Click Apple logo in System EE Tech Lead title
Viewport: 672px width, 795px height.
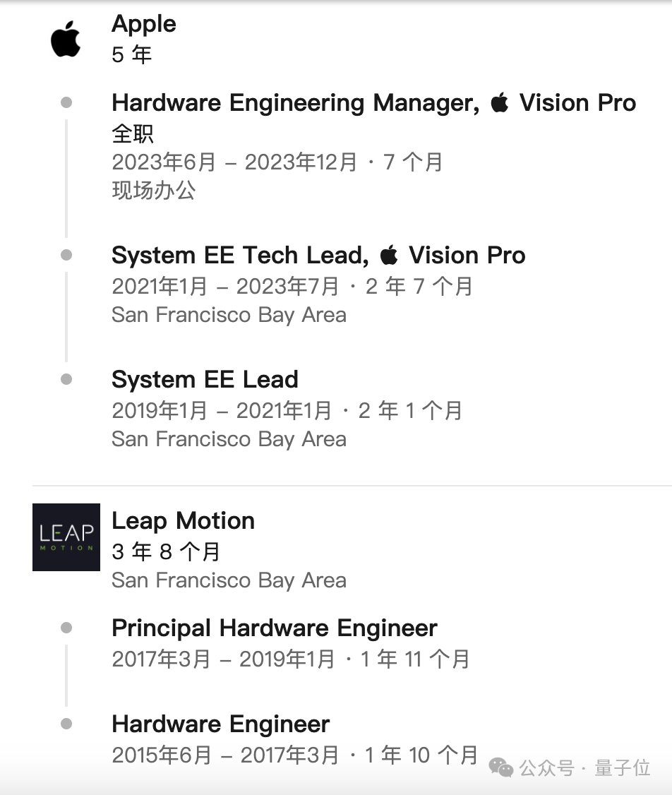pos(389,256)
